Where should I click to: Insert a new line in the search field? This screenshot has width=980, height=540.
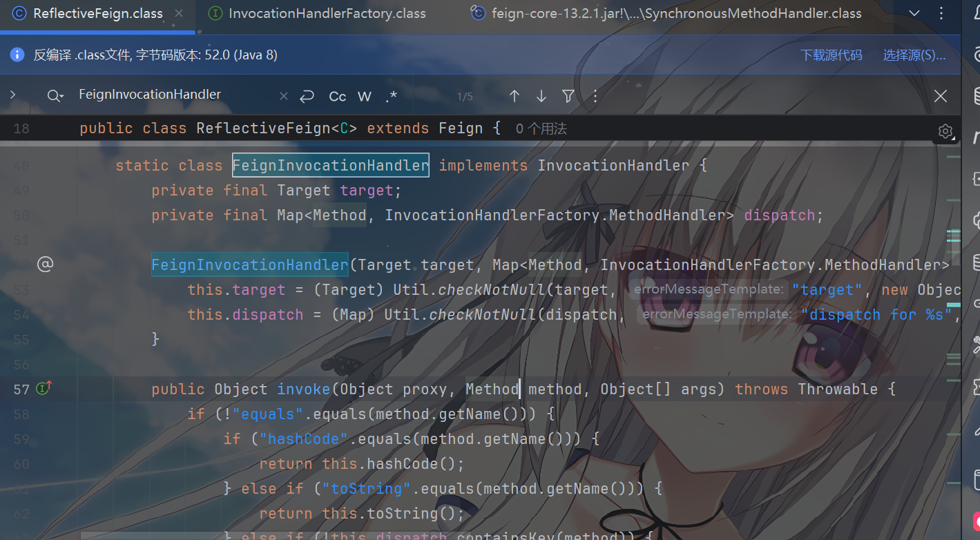(x=307, y=96)
